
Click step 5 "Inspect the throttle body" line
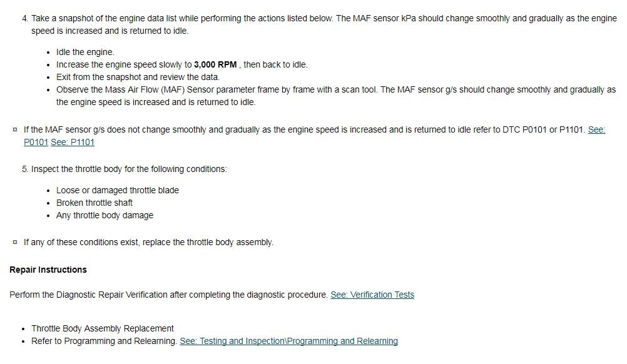129,169
